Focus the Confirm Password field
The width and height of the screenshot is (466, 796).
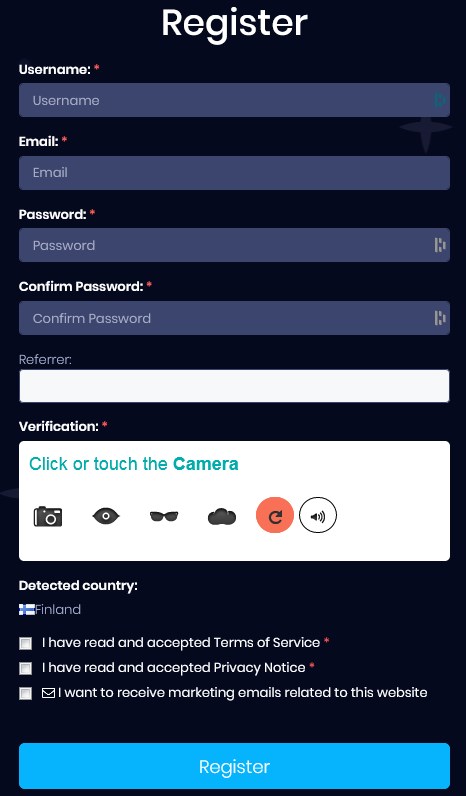click(235, 318)
